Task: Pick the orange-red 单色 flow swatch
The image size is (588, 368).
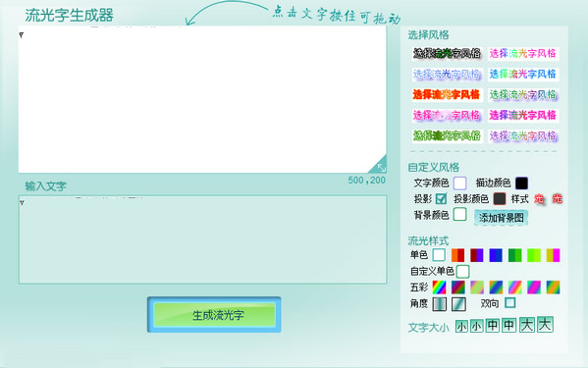Action: (x=457, y=255)
